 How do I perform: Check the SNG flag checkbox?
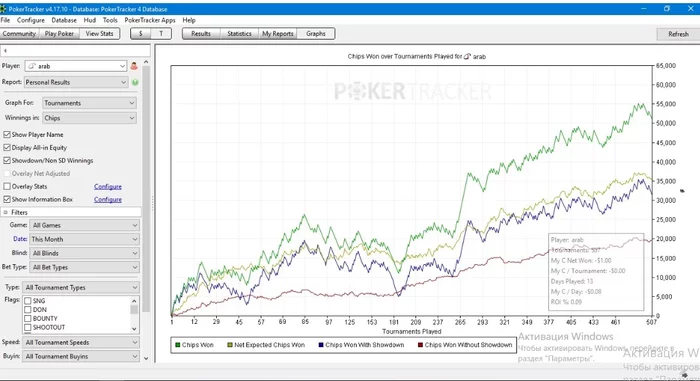click(x=28, y=301)
